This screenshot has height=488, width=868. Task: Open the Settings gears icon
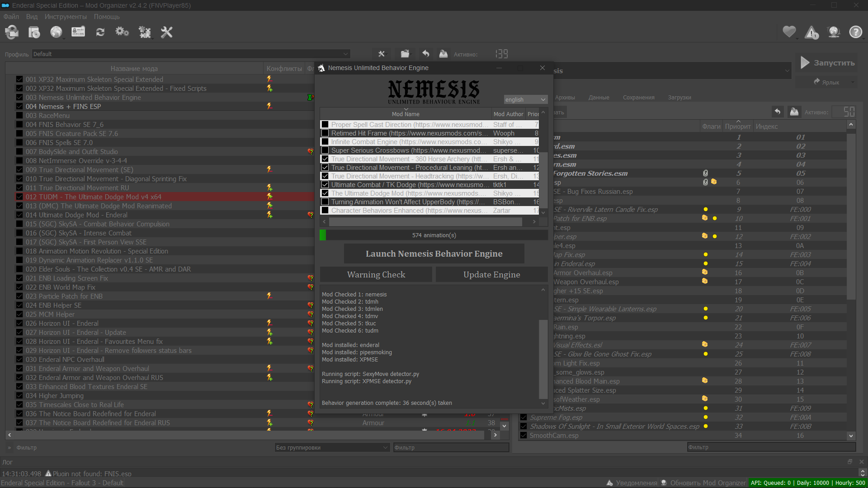click(122, 32)
